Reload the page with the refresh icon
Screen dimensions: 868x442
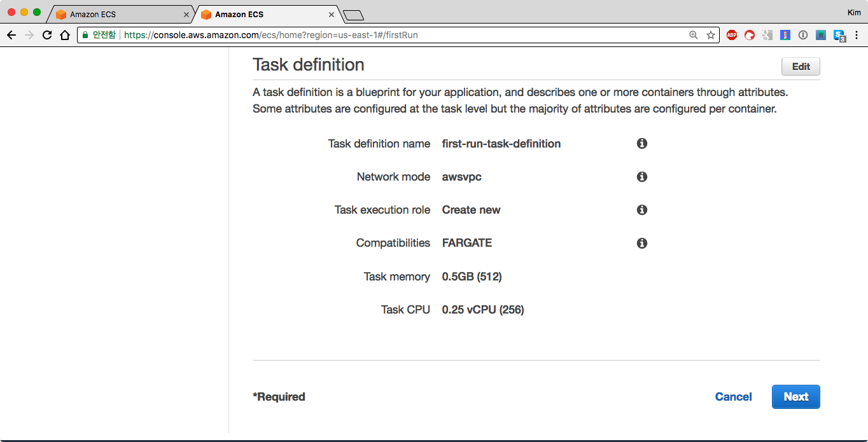click(47, 35)
